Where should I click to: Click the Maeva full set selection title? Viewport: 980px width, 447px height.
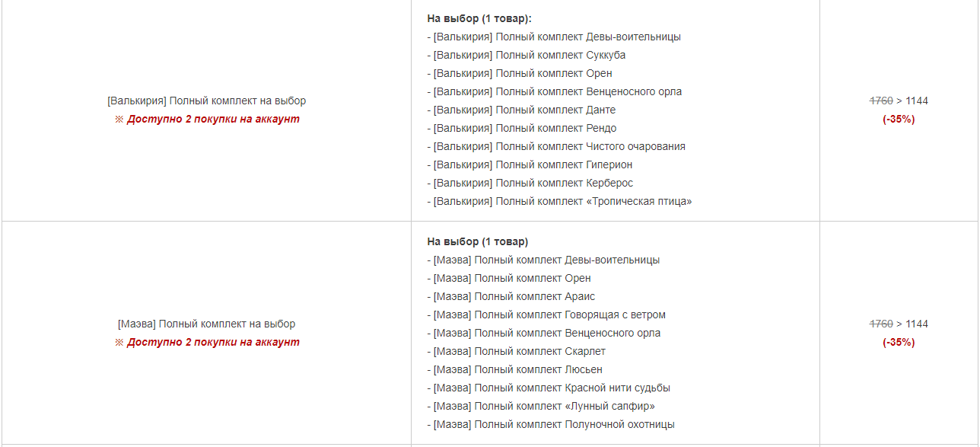[x=206, y=324]
